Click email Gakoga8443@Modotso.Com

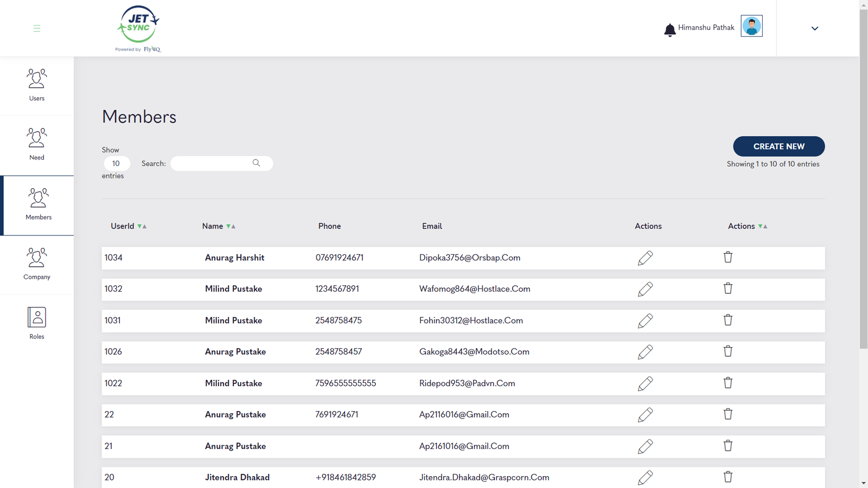click(x=474, y=352)
